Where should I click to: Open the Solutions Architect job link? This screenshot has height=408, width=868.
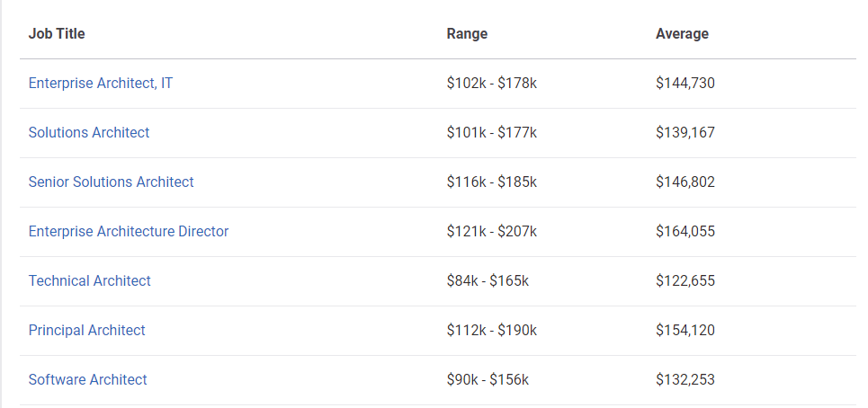pyautogui.click(x=89, y=133)
